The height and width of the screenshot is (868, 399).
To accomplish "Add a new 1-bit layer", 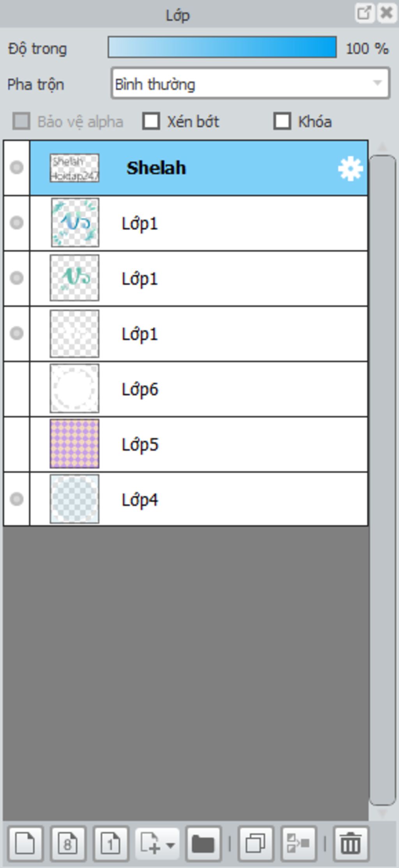I will [x=110, y=844].
